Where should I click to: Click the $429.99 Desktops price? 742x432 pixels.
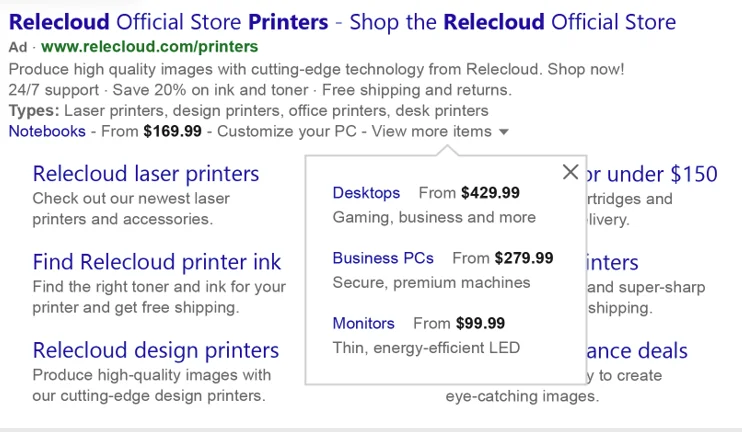(x=490, y=193)
